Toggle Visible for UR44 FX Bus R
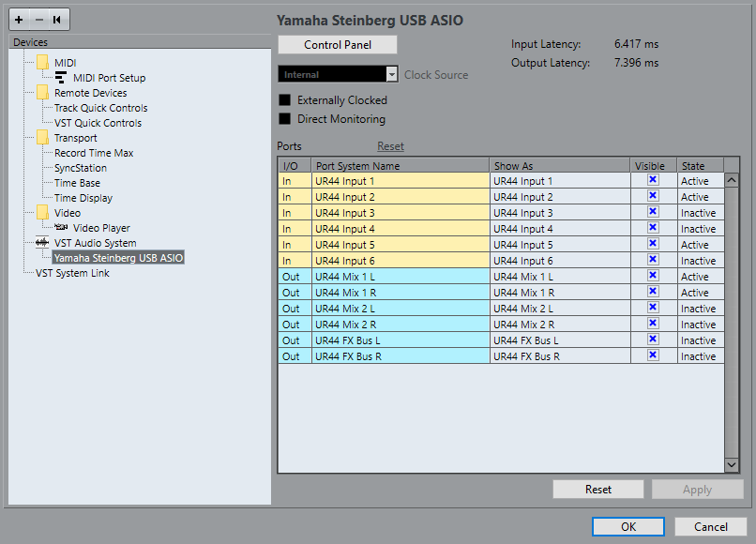Image resolution: width=756 pixels, height=544 pixels. (653, 355)
